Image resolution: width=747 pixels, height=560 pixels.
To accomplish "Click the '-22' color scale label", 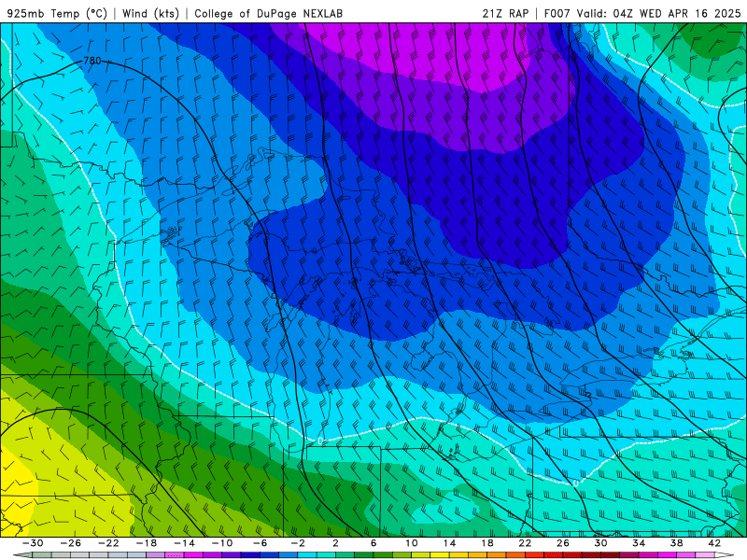I will coord(108,543).
